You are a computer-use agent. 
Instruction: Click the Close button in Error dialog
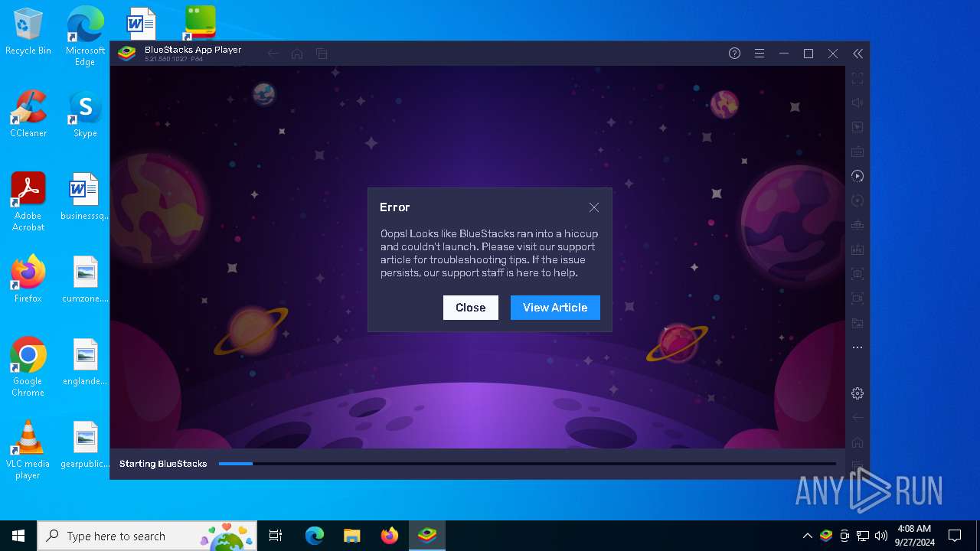471,308
